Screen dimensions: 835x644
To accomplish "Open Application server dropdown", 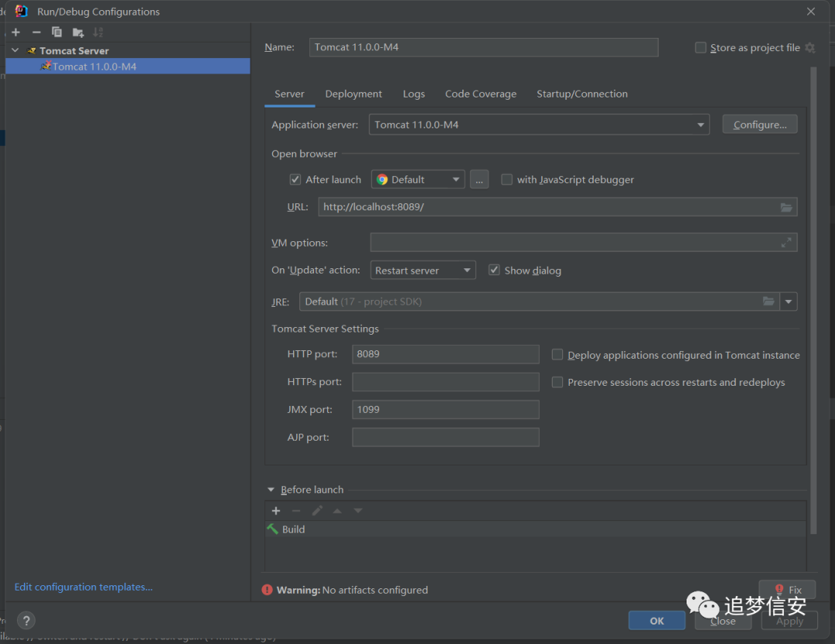I will [539, 124].
